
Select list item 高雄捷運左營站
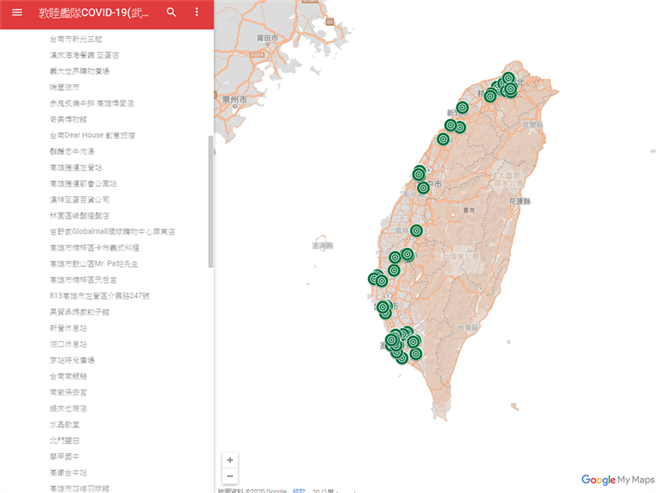point(76,167)
